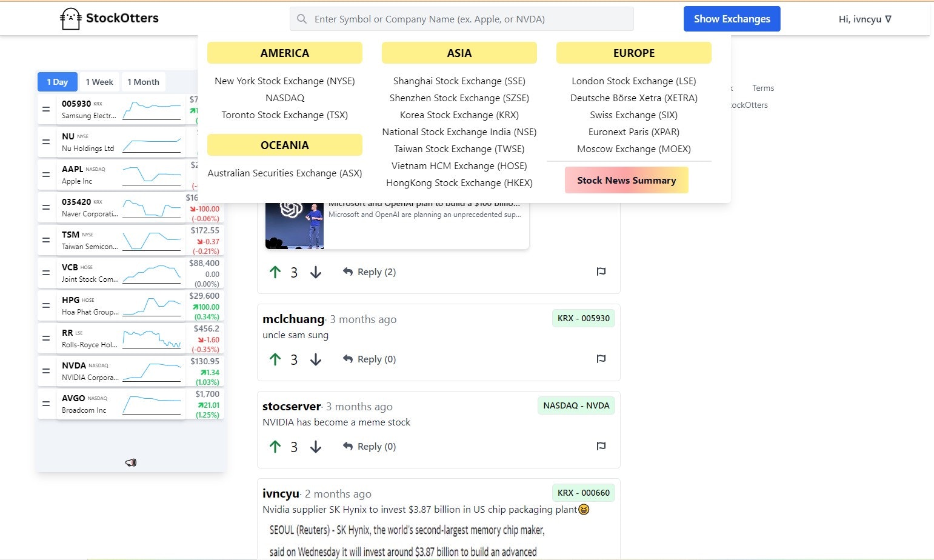Flag the stocserver NVIDIA post
Viewport: 934px width, 560px height.
(601, 446)
